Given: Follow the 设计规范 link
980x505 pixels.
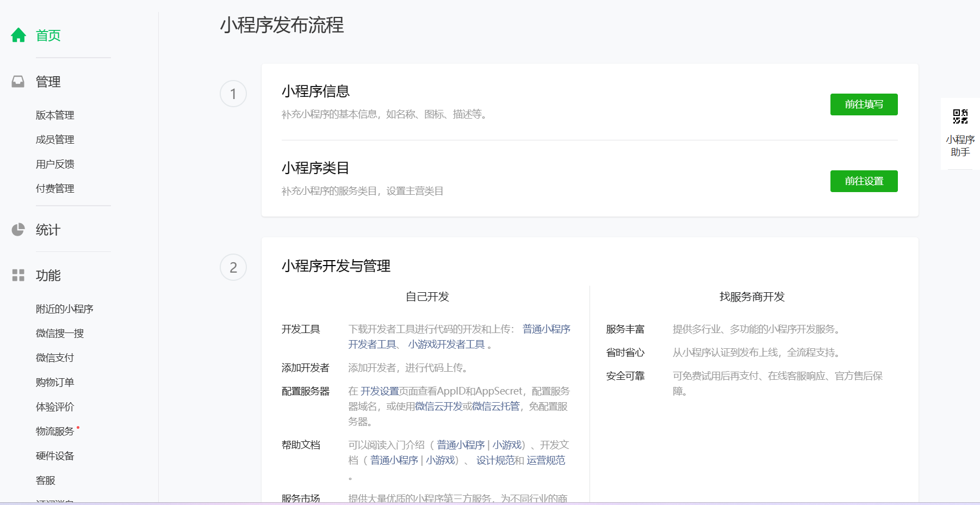Looking at the screenshot, I should tap(495, 460).
